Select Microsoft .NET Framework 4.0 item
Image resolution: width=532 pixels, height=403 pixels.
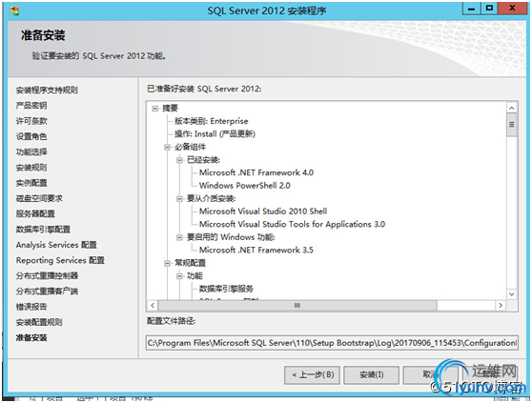[x=256, y=172]
